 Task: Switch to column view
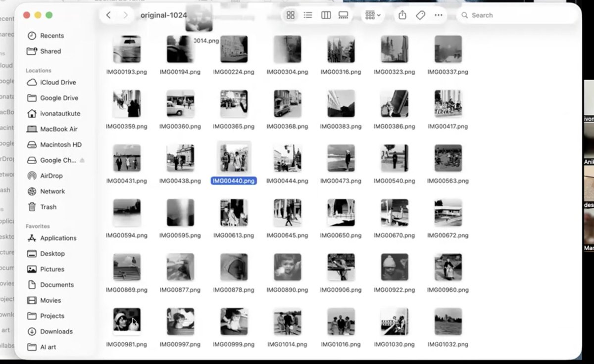(x=326, y=15)
